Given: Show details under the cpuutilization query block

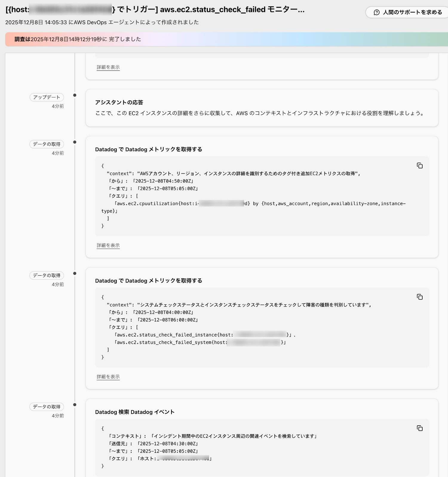Looking at the screenshot, I should pos(108,245).
